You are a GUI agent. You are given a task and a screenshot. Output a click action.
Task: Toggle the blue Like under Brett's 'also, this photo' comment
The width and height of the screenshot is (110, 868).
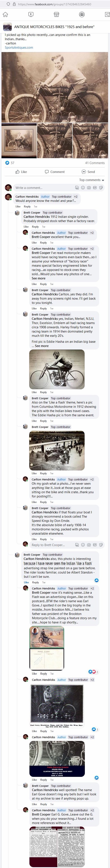(26, 582)
